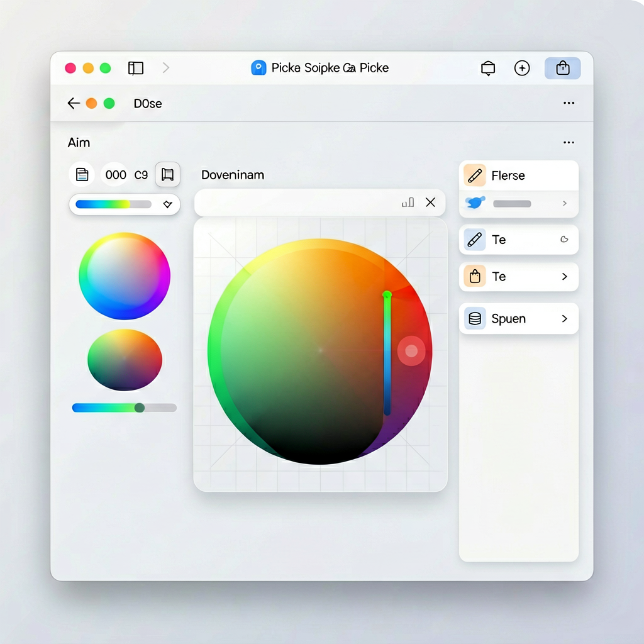Close the Doveninam bar with the X
644x644 pixels.
430,202
